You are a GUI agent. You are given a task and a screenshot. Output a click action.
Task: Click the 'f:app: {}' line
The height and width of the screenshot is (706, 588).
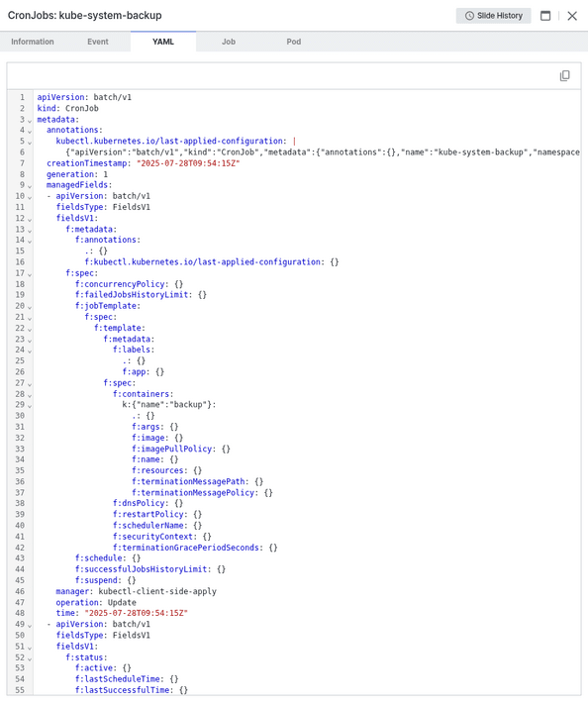(144, 372)
